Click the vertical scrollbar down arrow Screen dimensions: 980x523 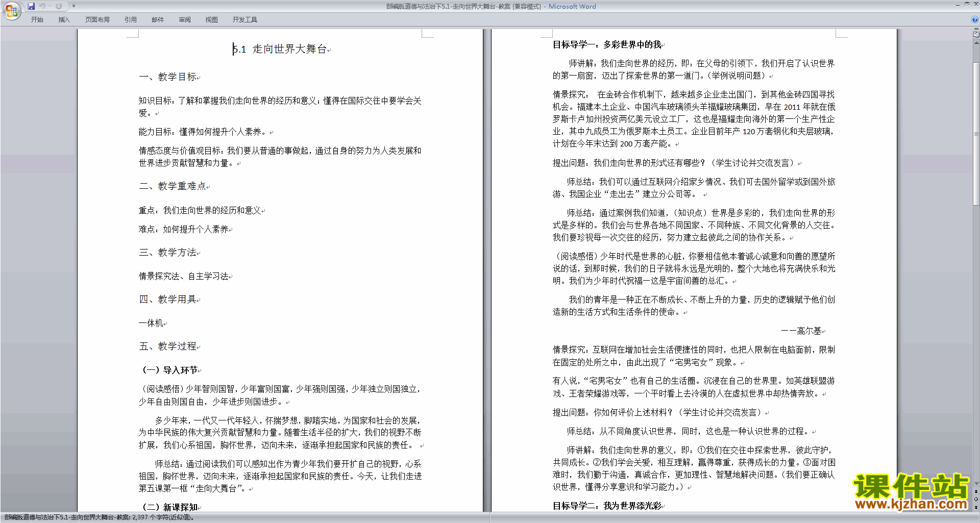pos(976,483)
